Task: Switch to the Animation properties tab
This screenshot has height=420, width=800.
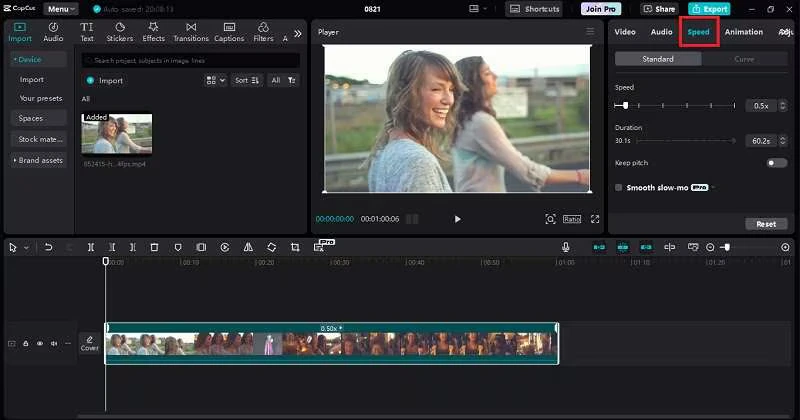Action: 744,32
